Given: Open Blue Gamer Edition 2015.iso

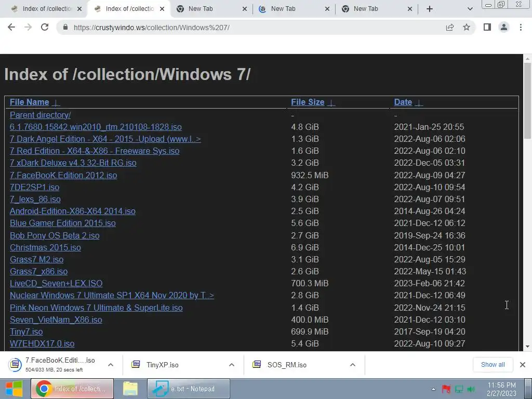Looking at the screenshot, I should click(63, 223).
